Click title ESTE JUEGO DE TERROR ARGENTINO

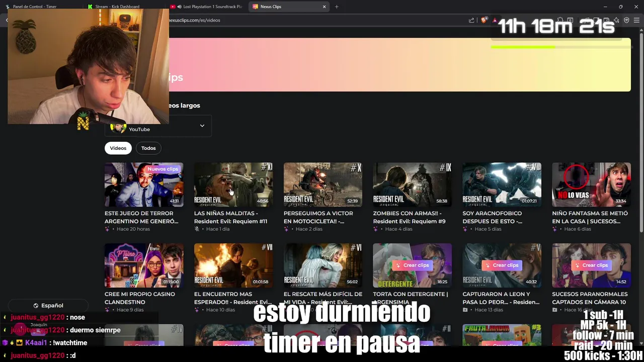pyautogui.click(x=141, y=217)
